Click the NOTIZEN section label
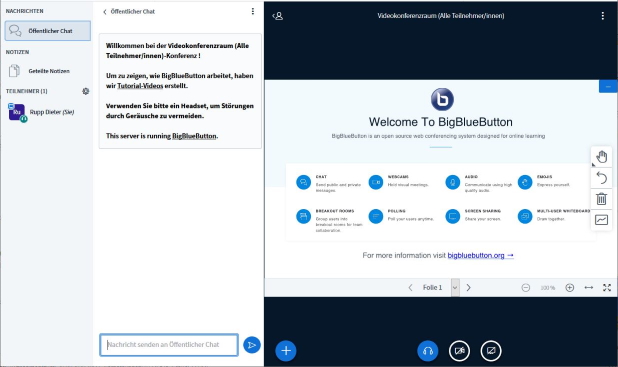Image resolution: width=618 pixels, height=367 pixels. coord(17,52)
